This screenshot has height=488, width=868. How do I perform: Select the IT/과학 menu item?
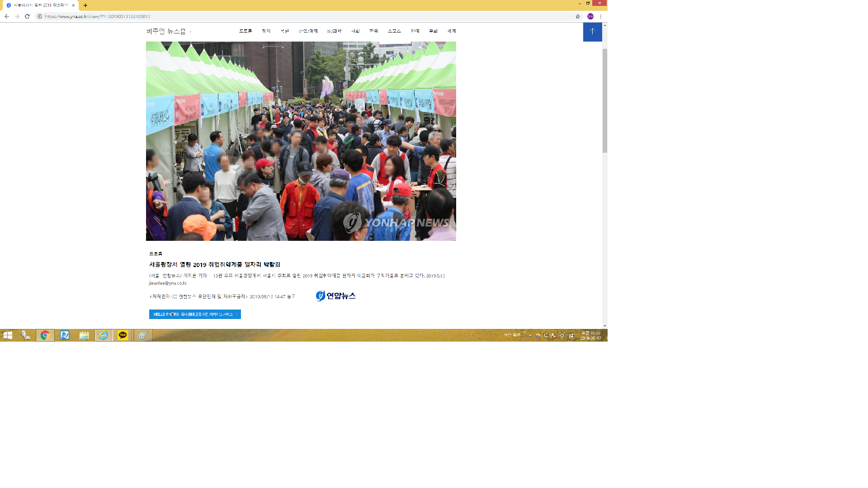tap(334, 31)
